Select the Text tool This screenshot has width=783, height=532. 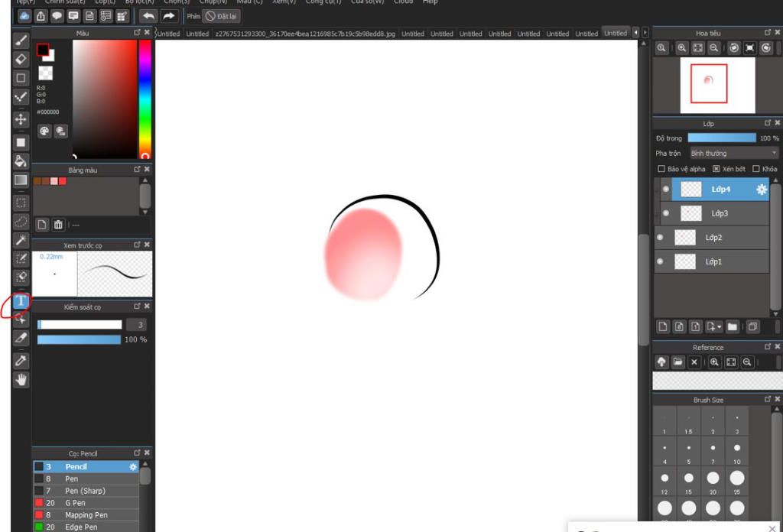click(x=21, y=301)
